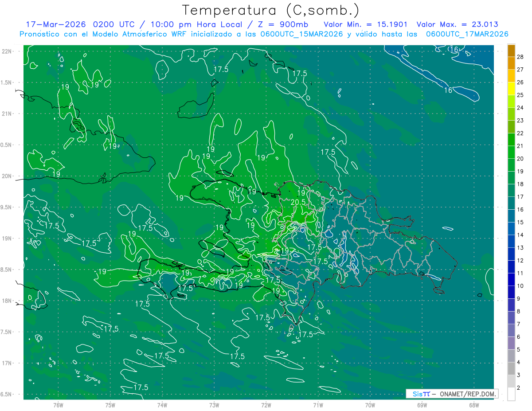Click the '15' value on the color scale
The height and width of the screenshot is (411, 532).
520,222
